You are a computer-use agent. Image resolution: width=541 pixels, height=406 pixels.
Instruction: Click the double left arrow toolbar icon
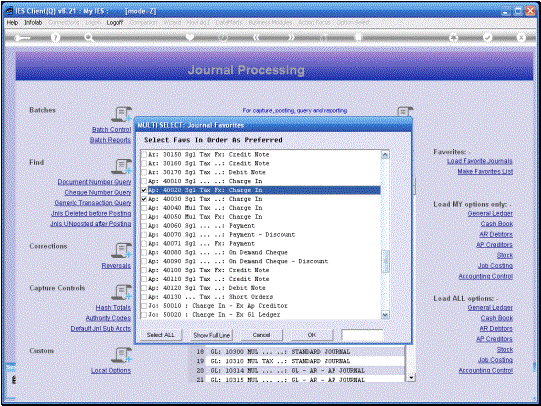[x=256, y=38]
